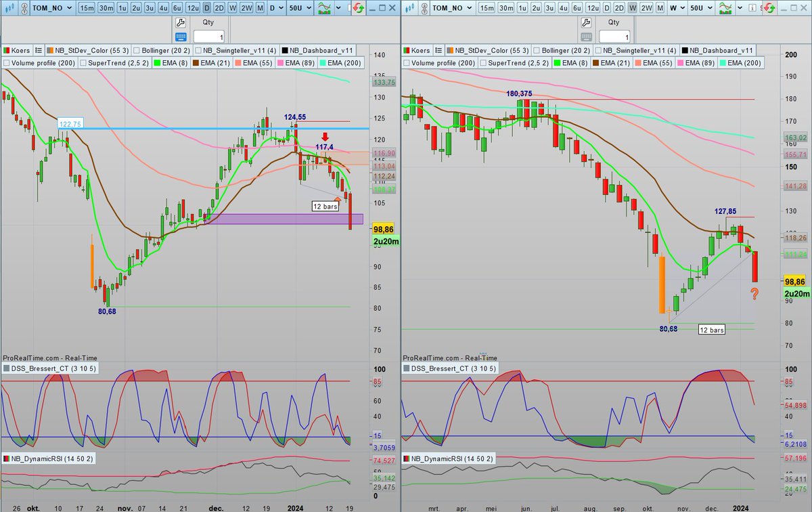Enable the Volume profile (200) checkbox
This screenshot has height=512, width=812.
click(x=7, y=64)
